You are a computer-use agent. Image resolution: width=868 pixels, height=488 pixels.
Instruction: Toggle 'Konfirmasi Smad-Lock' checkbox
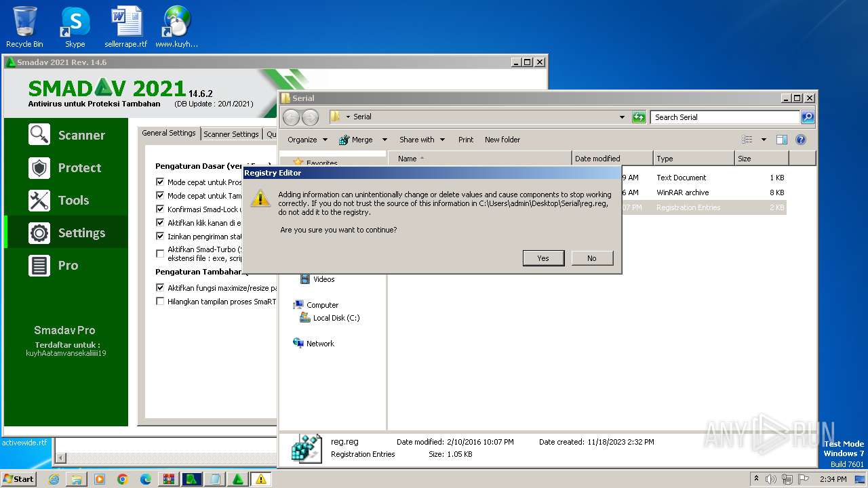[160, 209]
